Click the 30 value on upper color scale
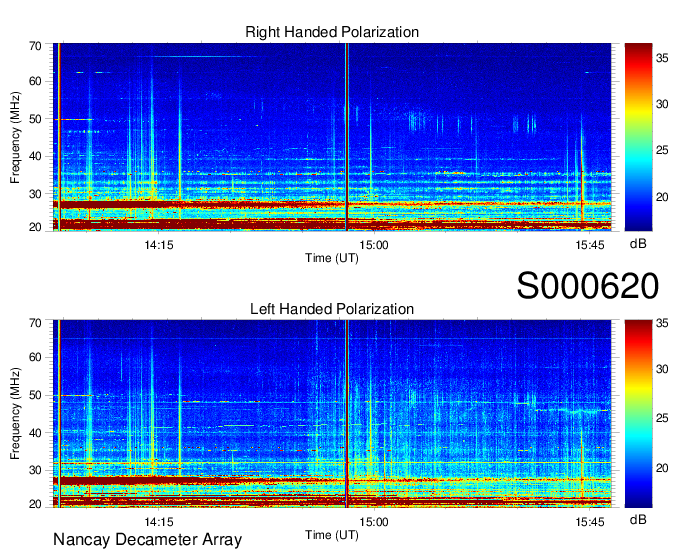The width and height of the screenshot is (680, 552). pyautogui.click(x=662, y=105)
